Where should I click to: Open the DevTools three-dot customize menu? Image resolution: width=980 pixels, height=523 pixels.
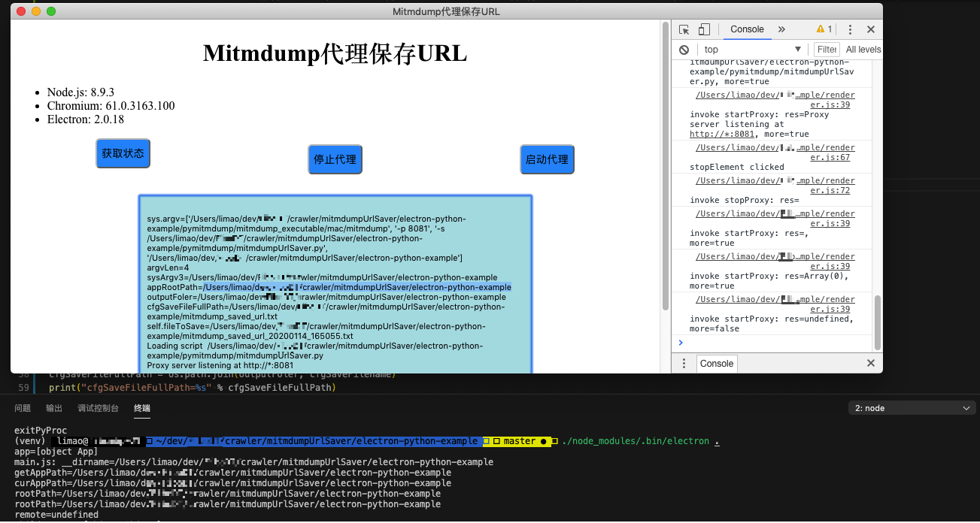point(850,29)
